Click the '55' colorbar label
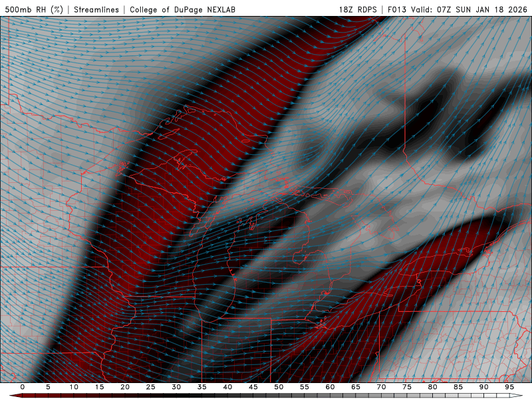The image size is (532, 399). coord(305,387)
